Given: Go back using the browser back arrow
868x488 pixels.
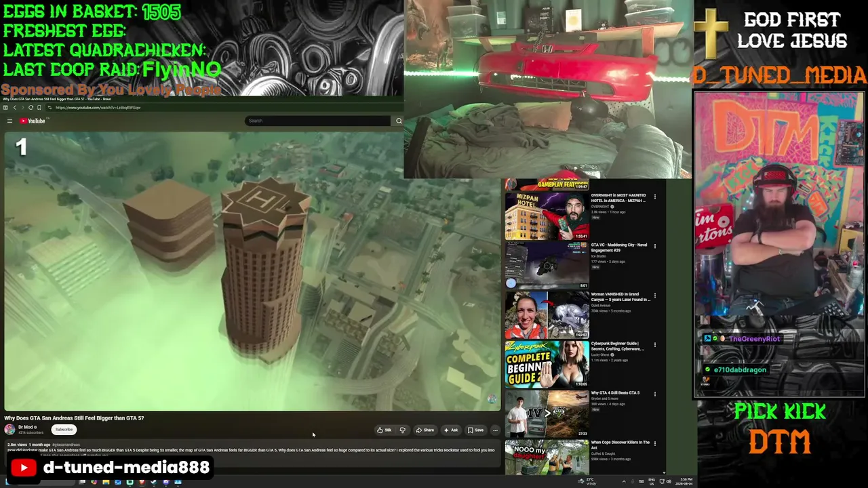Looking at the screenshot, I should pyautogui.click(x=14, y=108).
